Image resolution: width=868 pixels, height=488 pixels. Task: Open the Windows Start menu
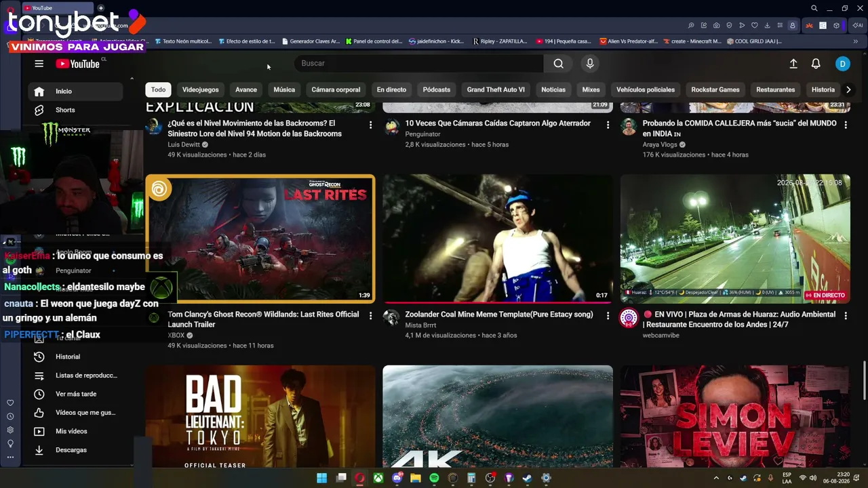[x=322, y=478]
